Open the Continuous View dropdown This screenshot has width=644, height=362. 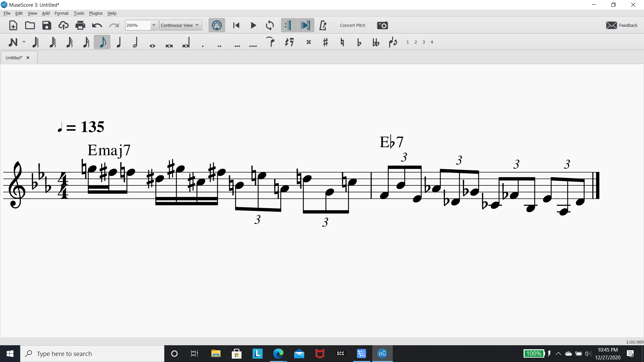pyautogui.click(x=180, y=25)
